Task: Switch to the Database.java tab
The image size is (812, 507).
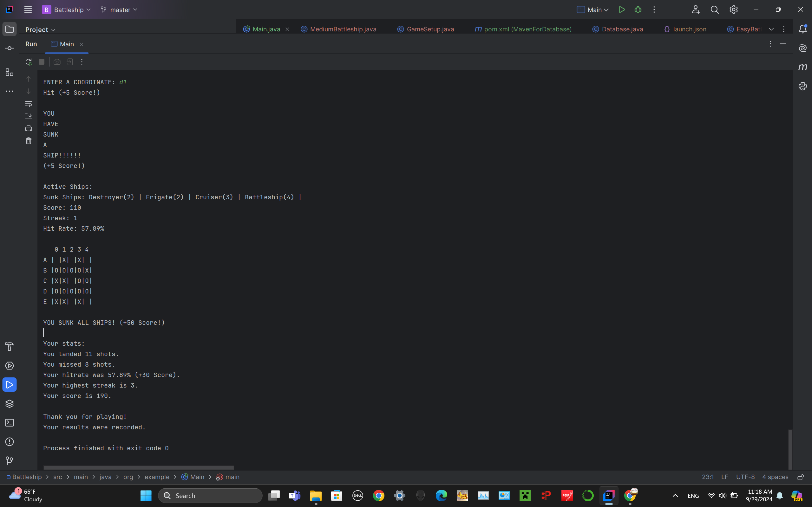Action: 622,29
